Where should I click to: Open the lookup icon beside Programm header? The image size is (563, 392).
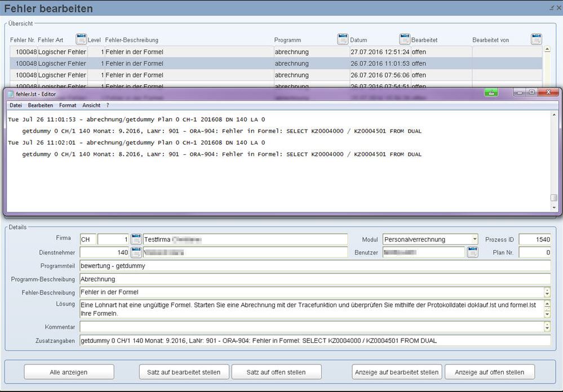click(x=343, y=39)
